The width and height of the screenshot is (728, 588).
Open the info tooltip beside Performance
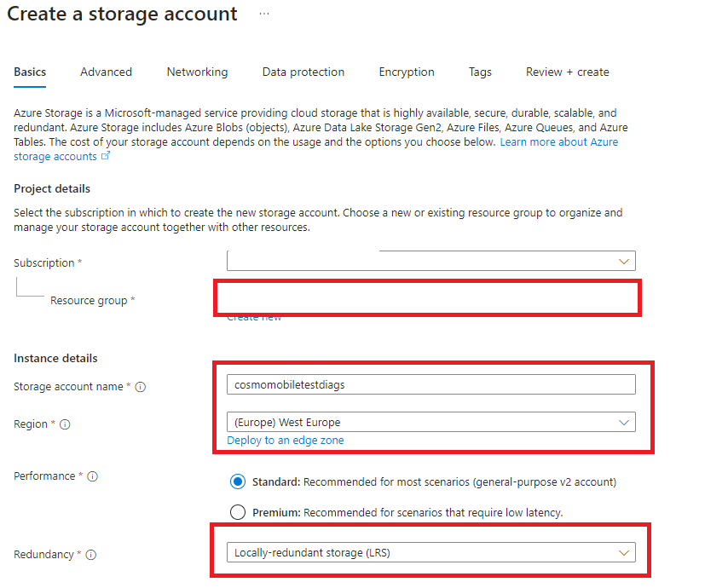click(91, 476)
